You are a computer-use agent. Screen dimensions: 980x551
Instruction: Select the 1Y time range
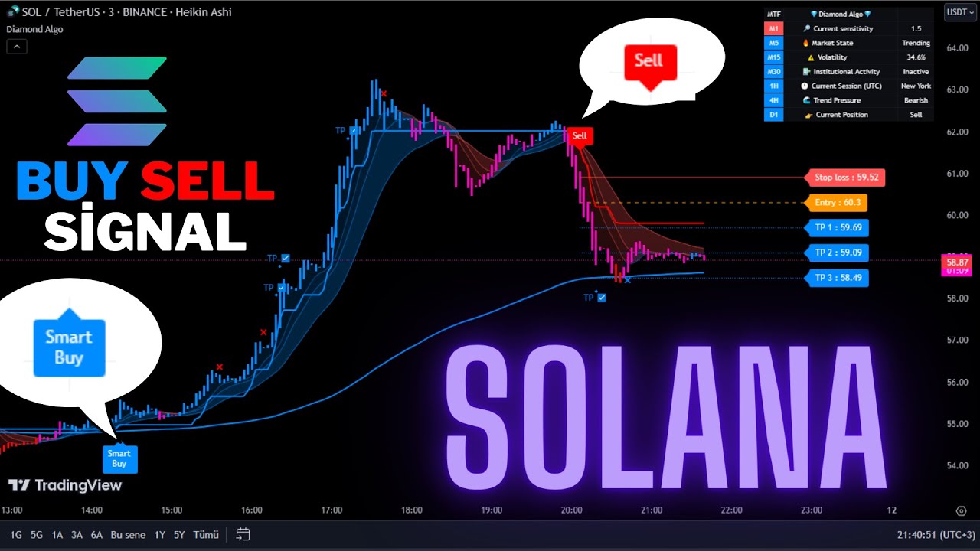click(159, 535)
